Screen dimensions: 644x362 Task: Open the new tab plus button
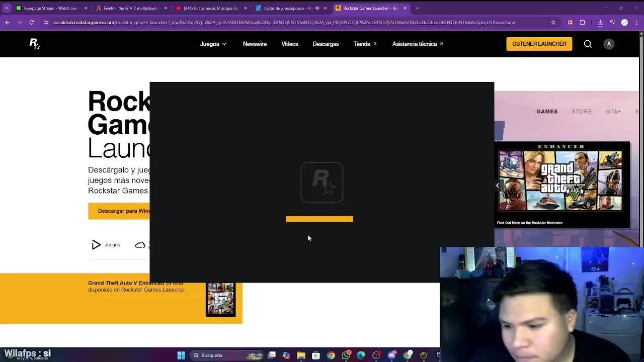[417, 8]
